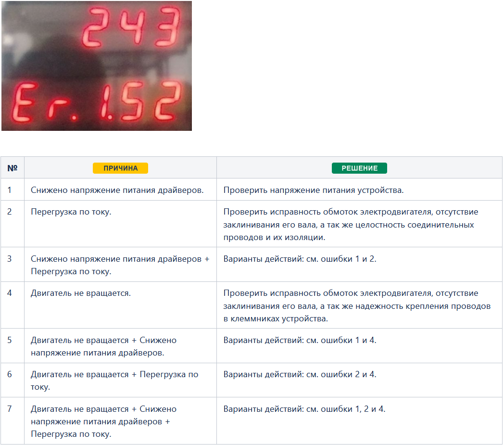The height and width of the screenshot is (445, 504).
Task: Click 'Варианты действий: см. ошибки 2 и 4.'
Action: (300, 374)
